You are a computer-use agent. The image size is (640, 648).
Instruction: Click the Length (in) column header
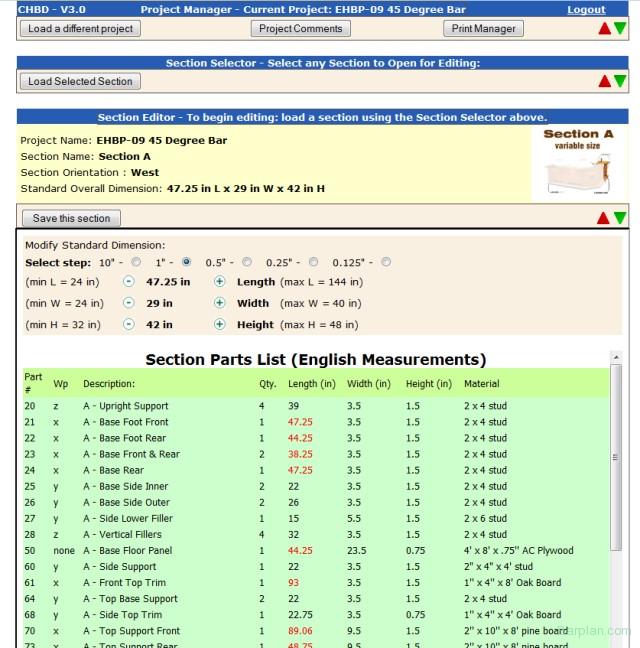pyautogui.click(x=312, y=384)
